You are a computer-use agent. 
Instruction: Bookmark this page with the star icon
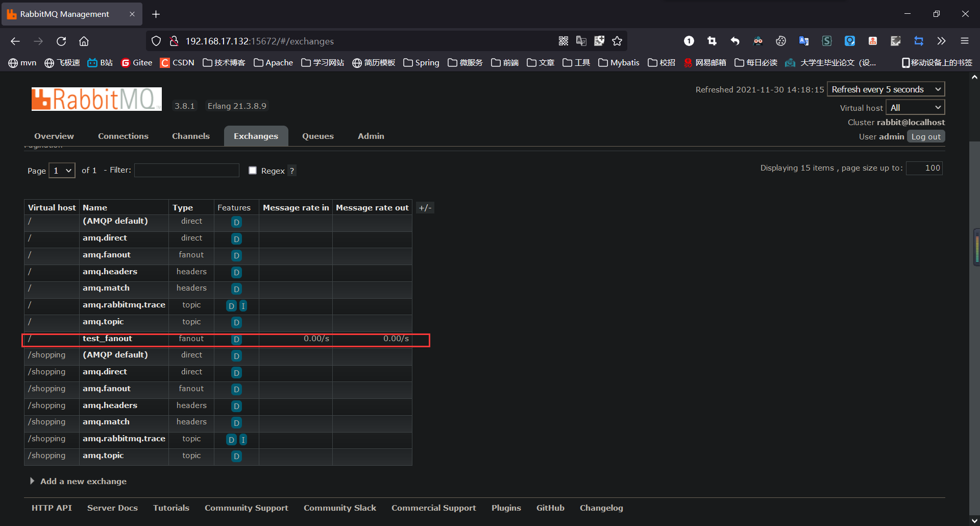[617, 41]
